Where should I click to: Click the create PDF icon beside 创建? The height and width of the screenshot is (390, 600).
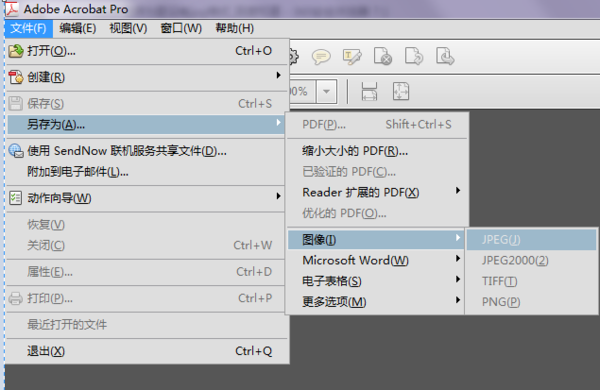tap(16, 77)
